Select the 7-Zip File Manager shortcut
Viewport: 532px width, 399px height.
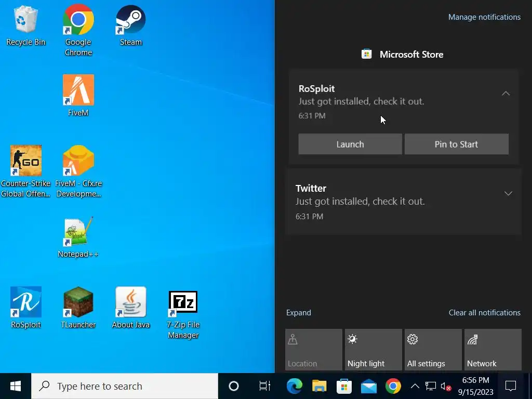(x=183, y=314)
